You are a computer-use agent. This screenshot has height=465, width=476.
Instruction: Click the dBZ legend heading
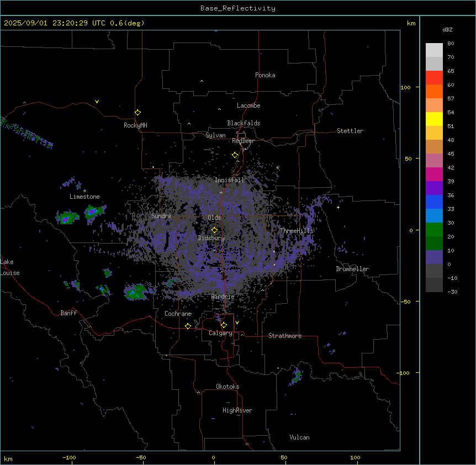click(x=447, y=29)
